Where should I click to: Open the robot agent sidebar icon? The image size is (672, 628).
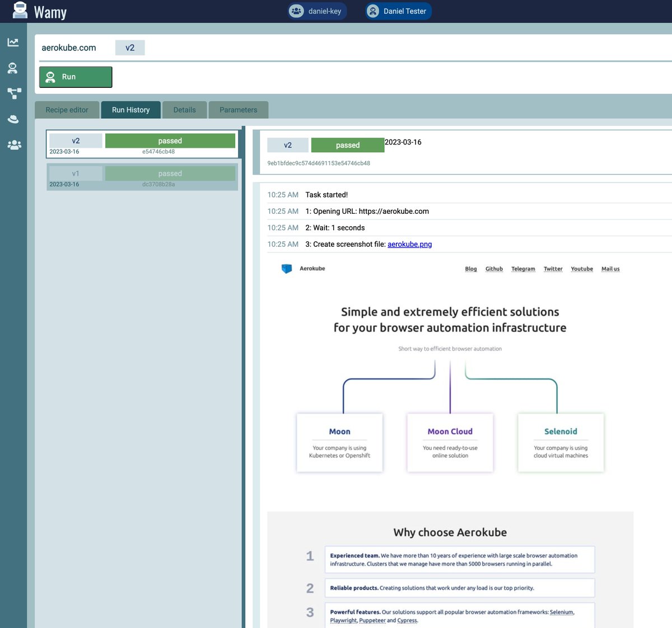tap(12, 68)
